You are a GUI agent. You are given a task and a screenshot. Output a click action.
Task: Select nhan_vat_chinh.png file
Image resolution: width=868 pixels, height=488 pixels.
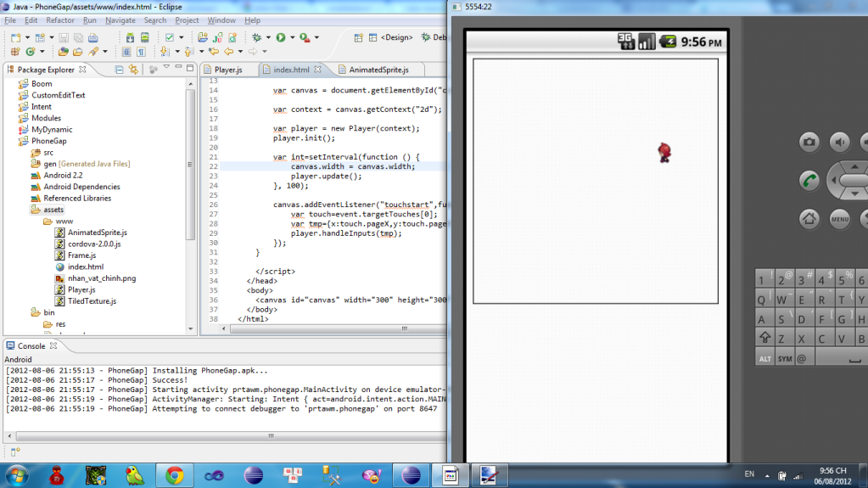(101, 278)
